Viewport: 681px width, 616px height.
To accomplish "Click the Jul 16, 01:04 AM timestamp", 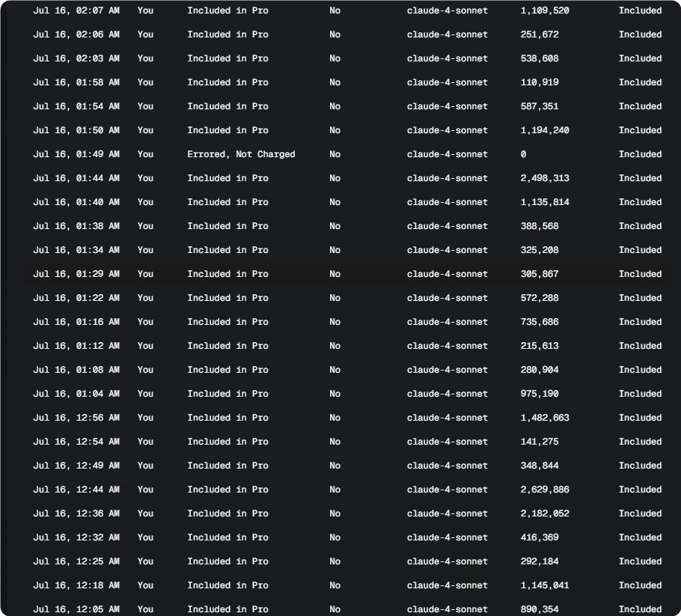I will tap(76, 394).
